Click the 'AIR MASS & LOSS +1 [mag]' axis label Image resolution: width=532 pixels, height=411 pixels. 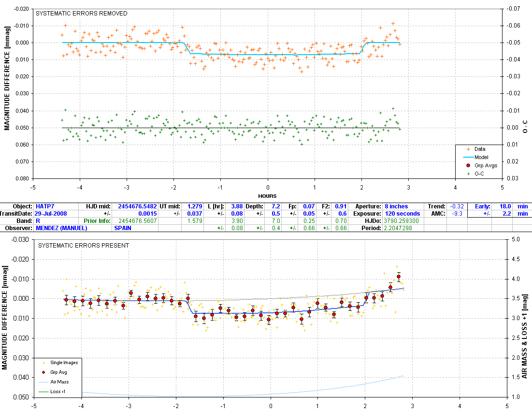(x=525, y=337)
